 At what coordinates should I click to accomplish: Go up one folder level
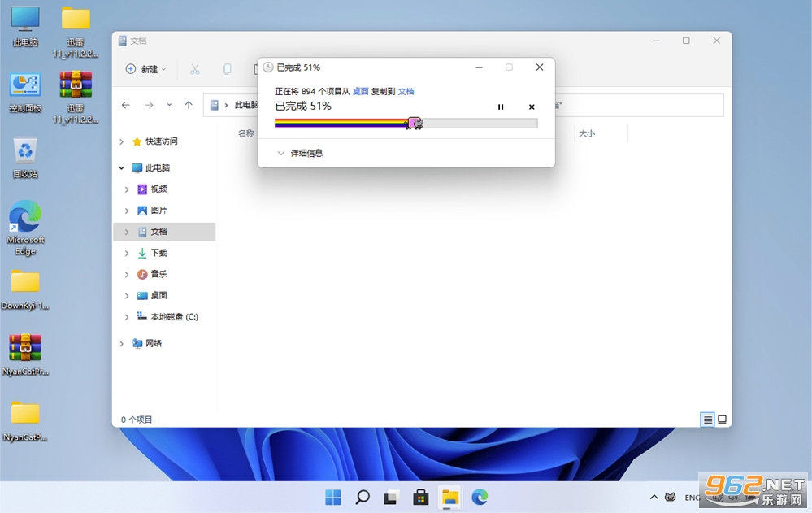pyautogui.click(x=189, y=105)
